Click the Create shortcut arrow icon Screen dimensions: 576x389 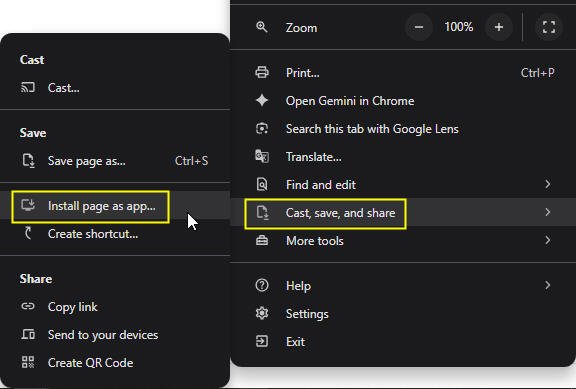[28, 233]
